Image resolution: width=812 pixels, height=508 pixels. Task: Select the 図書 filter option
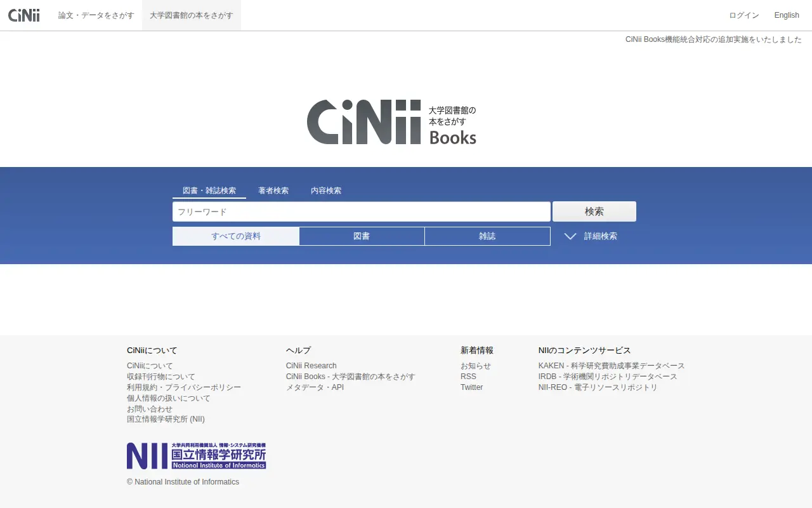[362, 236]
